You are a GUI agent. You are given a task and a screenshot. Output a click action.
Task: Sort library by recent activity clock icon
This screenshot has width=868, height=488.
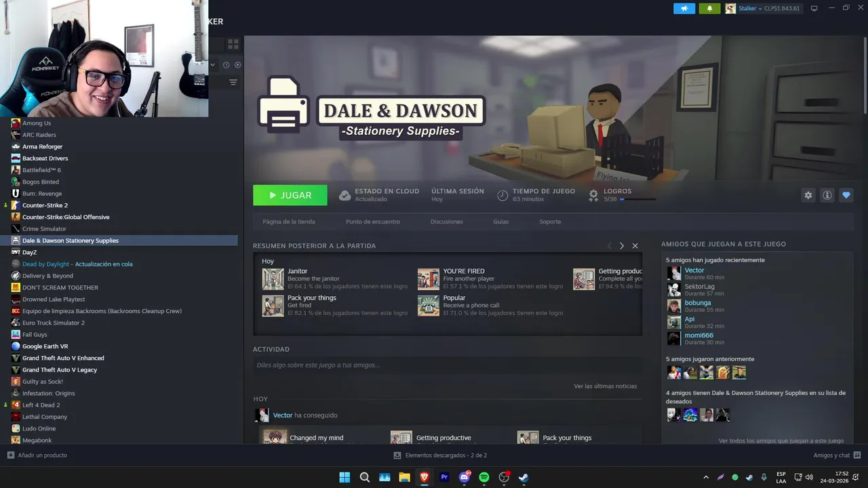[226, 65]
